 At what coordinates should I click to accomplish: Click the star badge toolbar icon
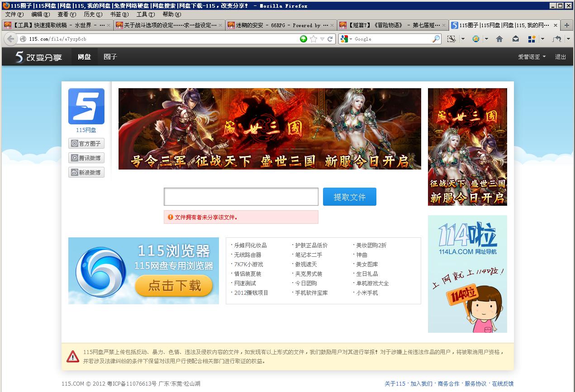pyautogui.click(x=476, y=39)
